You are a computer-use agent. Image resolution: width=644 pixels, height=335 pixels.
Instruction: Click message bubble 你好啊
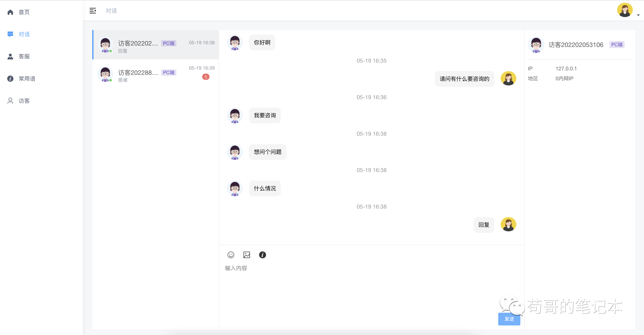coord(262,42)
